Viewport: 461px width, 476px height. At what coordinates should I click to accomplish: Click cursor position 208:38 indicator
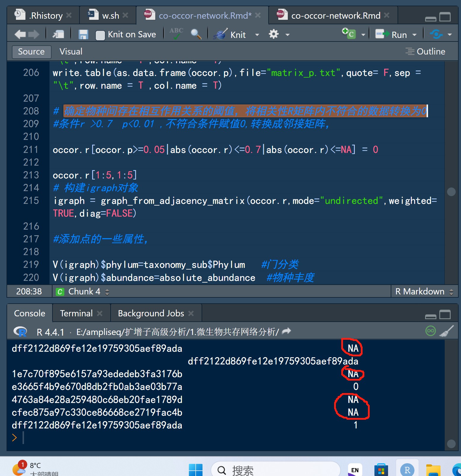coord(29,292)
